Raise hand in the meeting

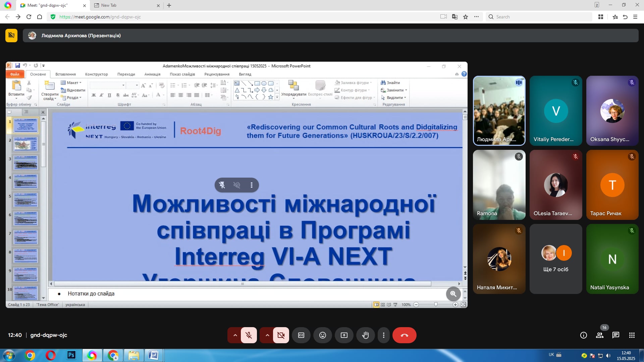366,335
